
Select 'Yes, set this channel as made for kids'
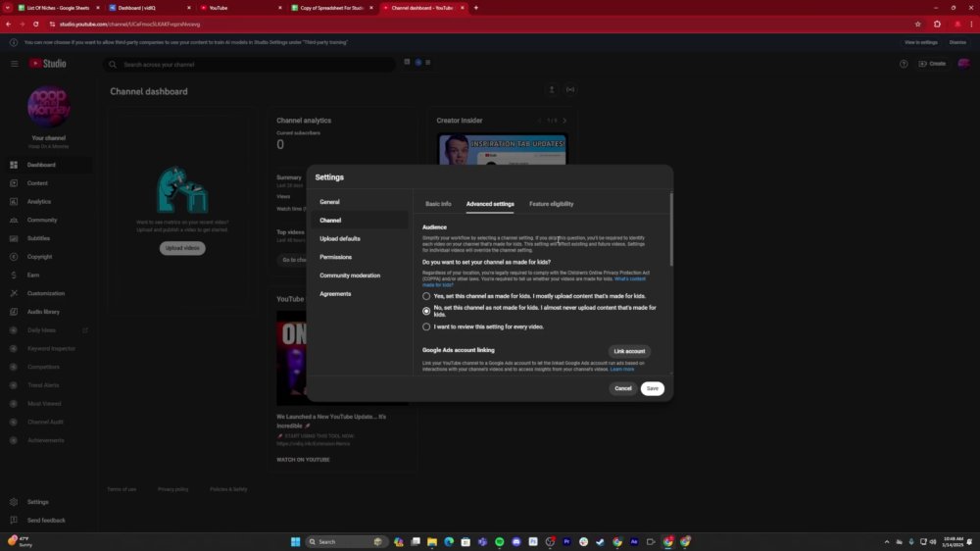pos(426,296)
